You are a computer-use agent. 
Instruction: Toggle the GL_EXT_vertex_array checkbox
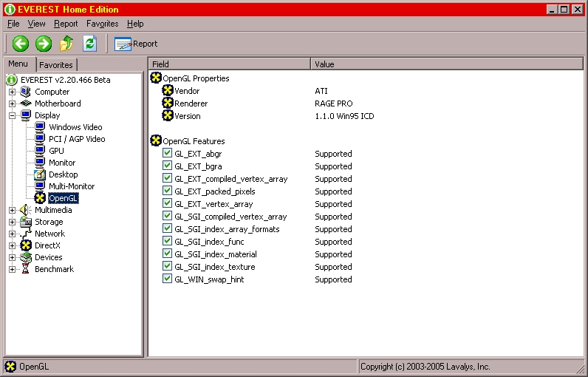point(167,203)
